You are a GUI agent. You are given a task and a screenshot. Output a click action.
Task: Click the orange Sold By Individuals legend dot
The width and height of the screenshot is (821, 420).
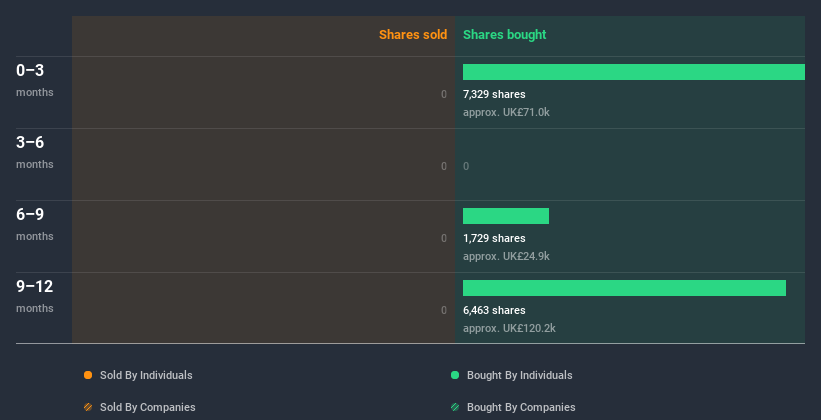click(x=88, y=375)
